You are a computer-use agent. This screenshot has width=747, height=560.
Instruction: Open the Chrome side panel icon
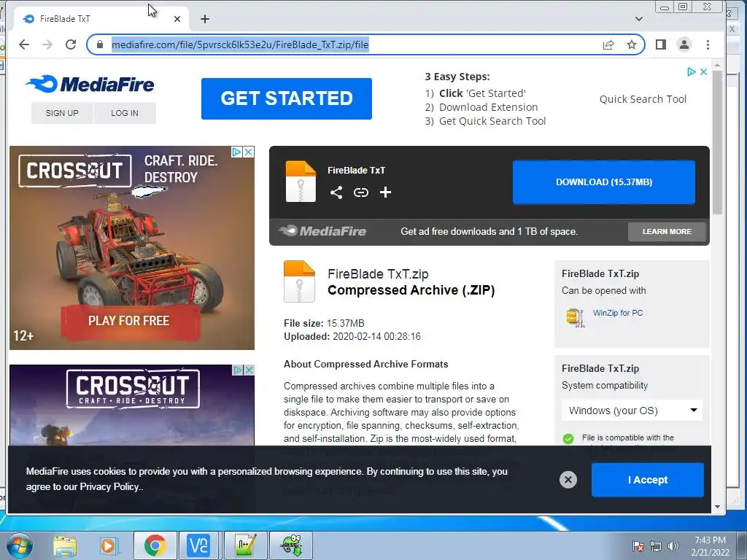coord(661,44)
